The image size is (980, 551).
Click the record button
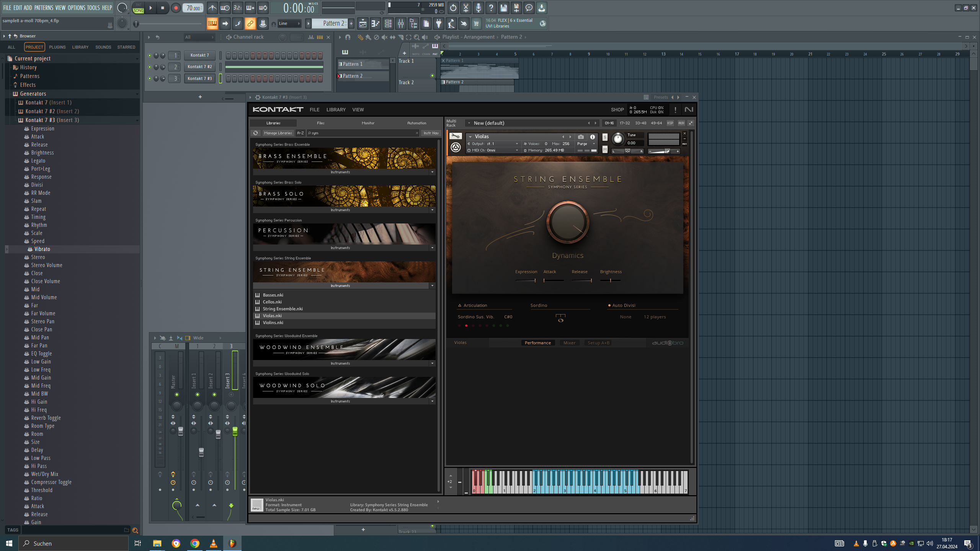[176, 8]
